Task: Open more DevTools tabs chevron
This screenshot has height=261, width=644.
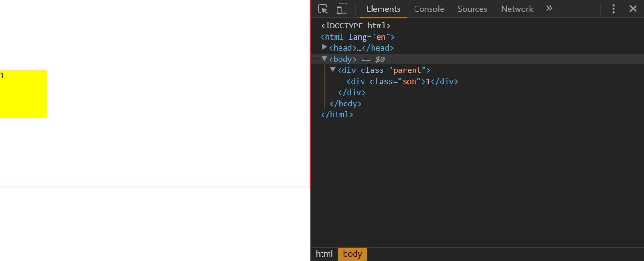Action: coord(549,9)
